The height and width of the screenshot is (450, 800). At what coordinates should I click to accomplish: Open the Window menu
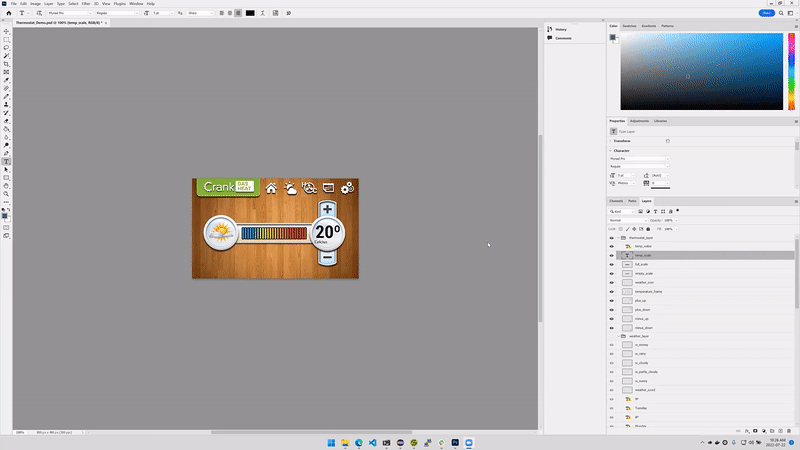click(x=136, y=4)
